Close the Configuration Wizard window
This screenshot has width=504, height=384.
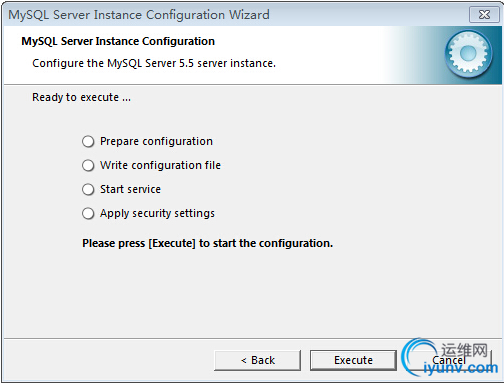484,15
